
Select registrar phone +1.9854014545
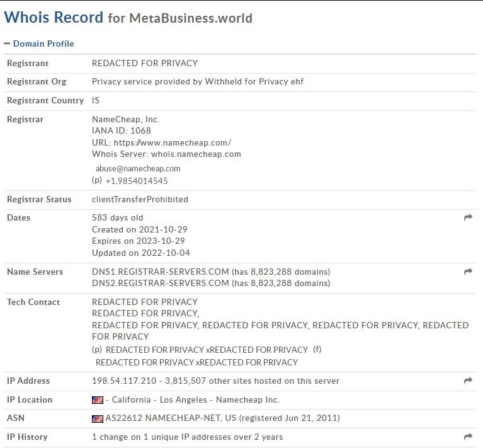click(137, 181)
